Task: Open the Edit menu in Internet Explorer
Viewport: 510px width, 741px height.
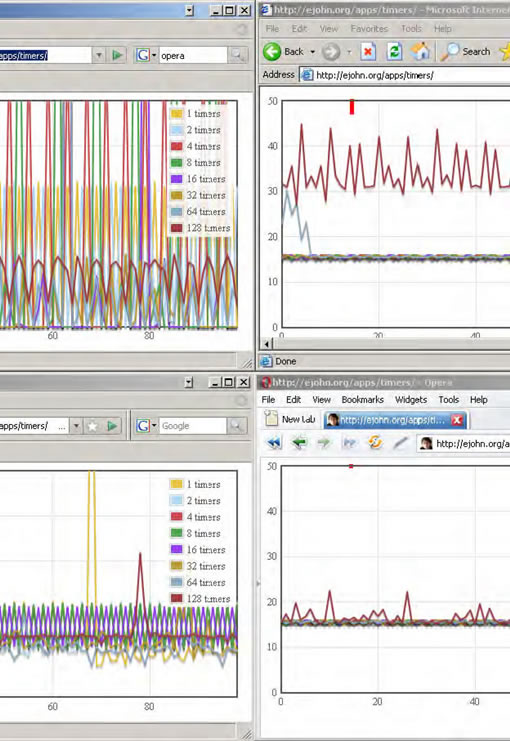Action: pos(299,29)
